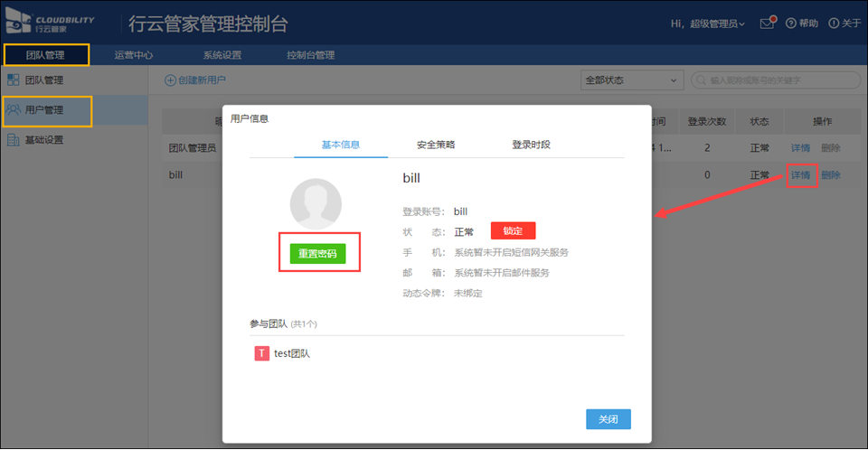Click 关于 about in the header
868x450 pixels.
pyautogui.click(x=844, y=23)
